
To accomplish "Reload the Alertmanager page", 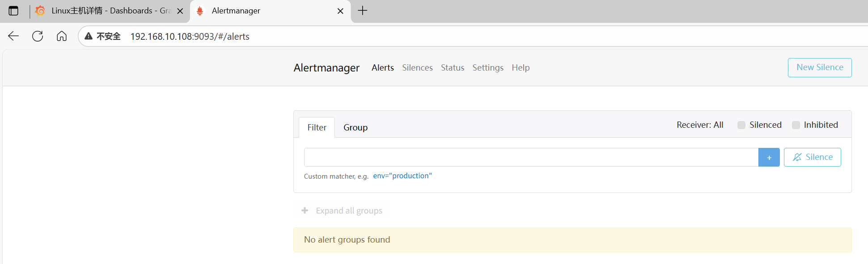I will coord(38,36).
